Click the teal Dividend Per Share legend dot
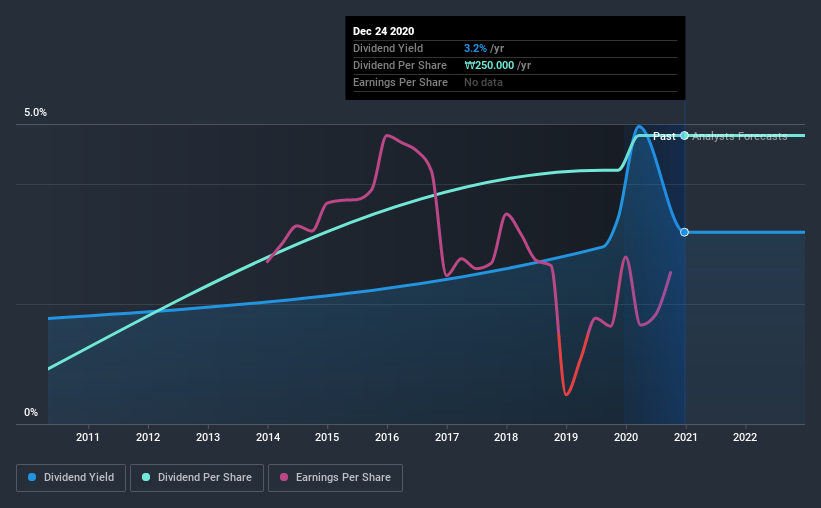Image resolution: width=821 pixels, height=508 pixels. pyautogui.click(x=146, y=477)
